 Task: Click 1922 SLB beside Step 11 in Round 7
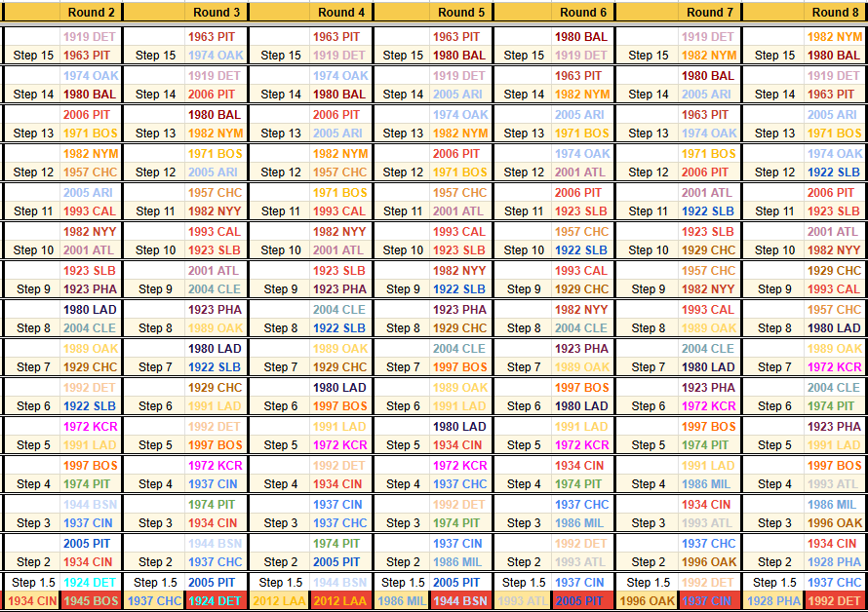coord(707,211)
